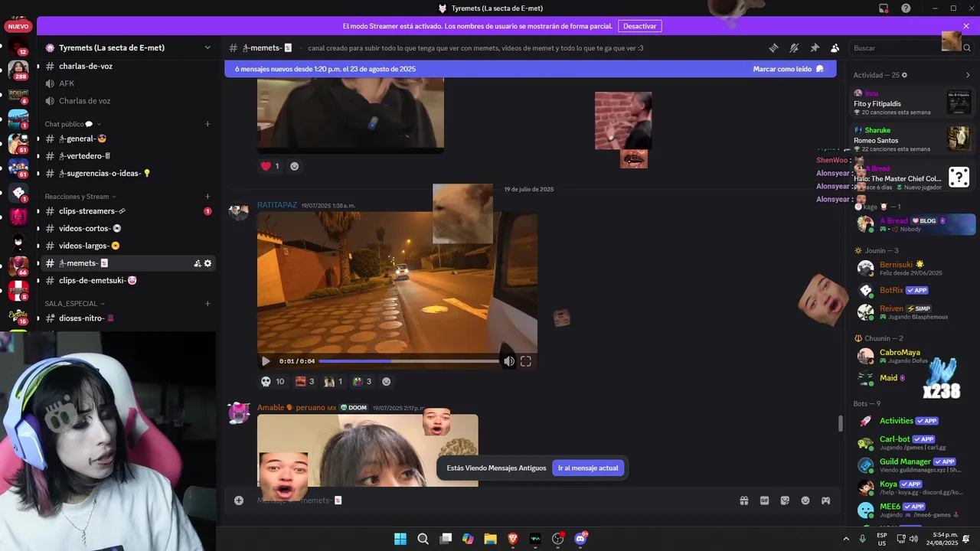Open the activities game controller icon
The width and height of the screenshot is (980, 551).
pos(826,500)
